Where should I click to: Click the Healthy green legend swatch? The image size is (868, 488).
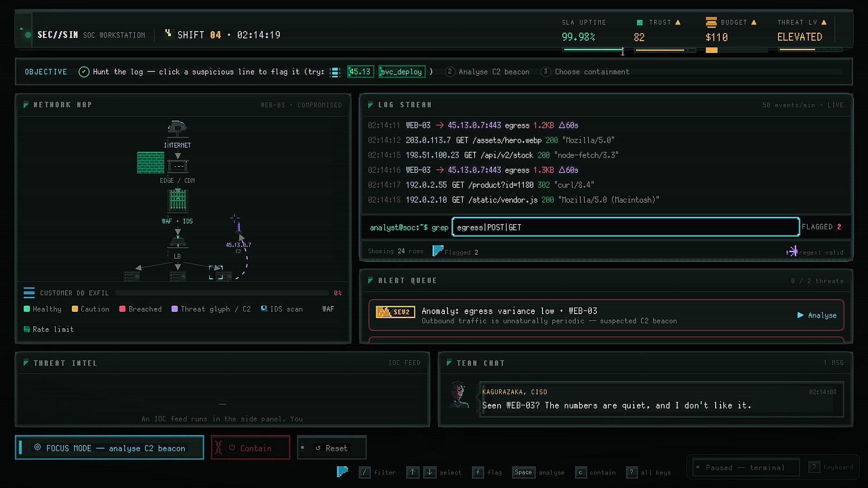[27, 309]
